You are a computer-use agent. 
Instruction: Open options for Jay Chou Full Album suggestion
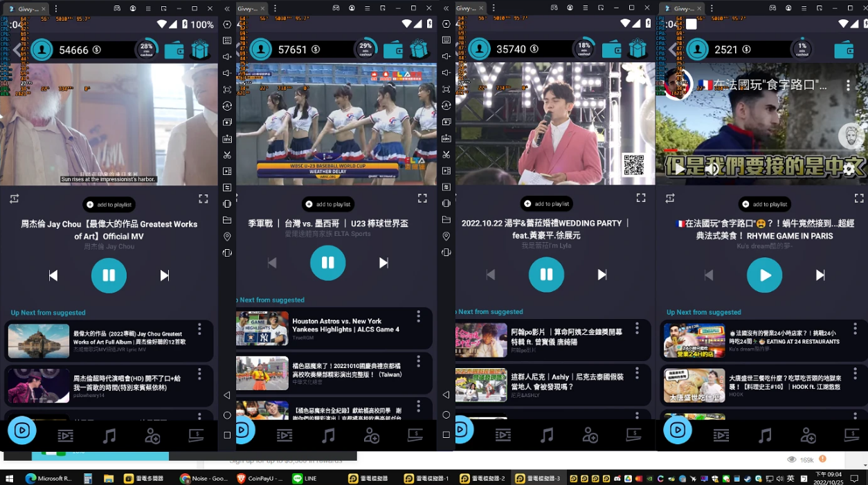(199, 329)
